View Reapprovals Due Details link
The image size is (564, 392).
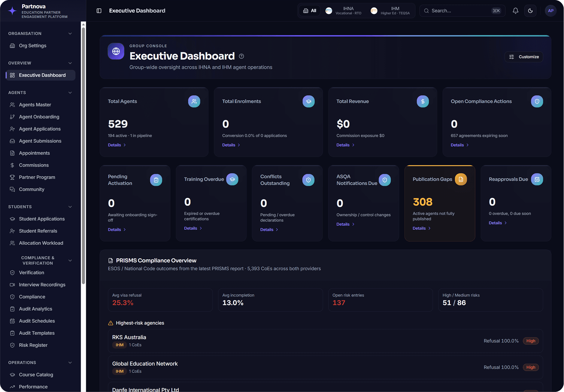[498, 223]
